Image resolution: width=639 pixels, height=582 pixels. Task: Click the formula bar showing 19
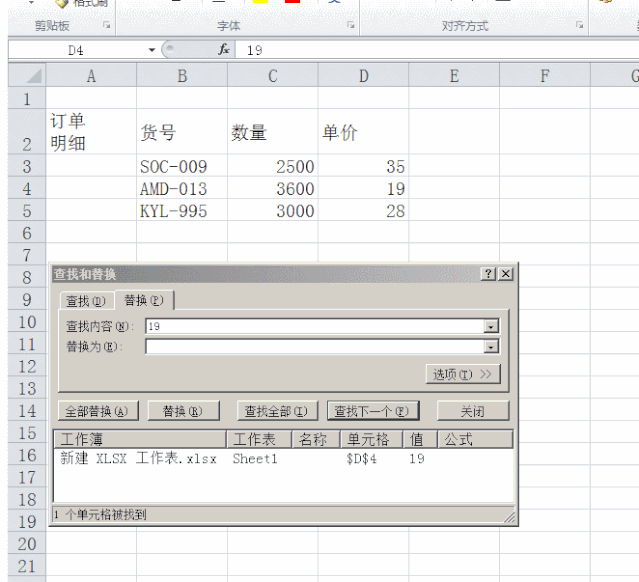click(x=436, y=50)
